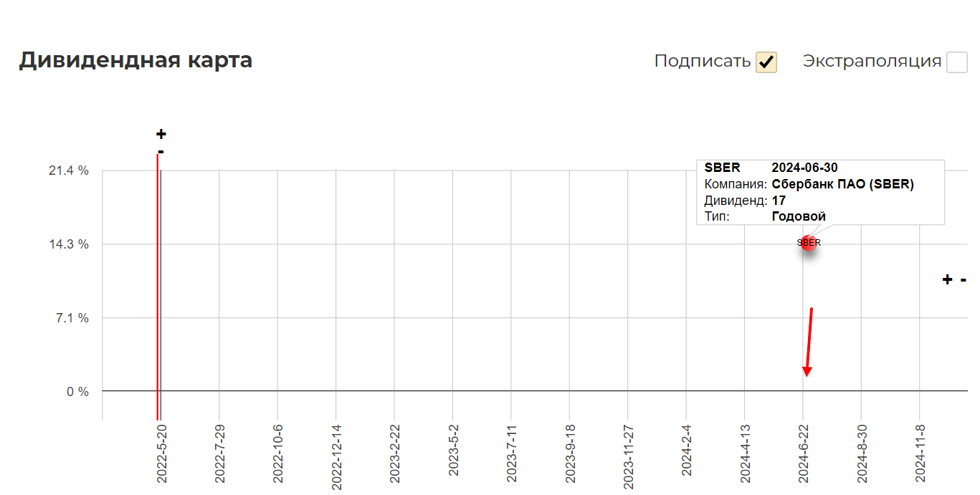Click the minus zoom icon above the y-axis
980x495 pixels.
coord(161,151)
